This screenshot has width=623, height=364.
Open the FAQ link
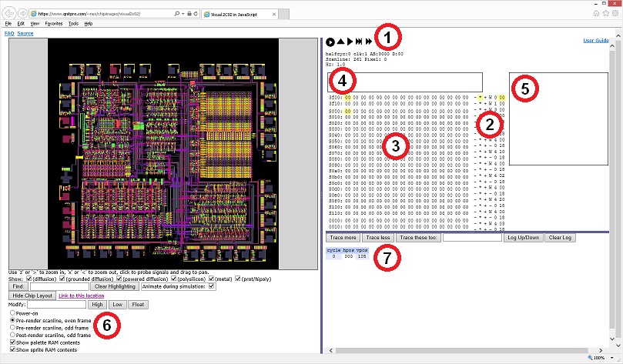[9, 33]
